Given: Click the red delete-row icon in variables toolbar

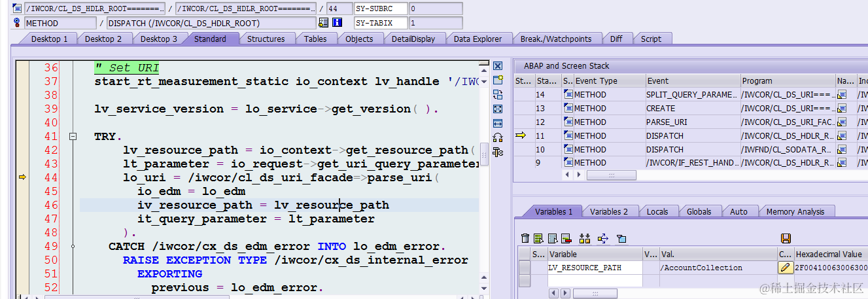Looking at the screenshot, I should tap(566, 238).
